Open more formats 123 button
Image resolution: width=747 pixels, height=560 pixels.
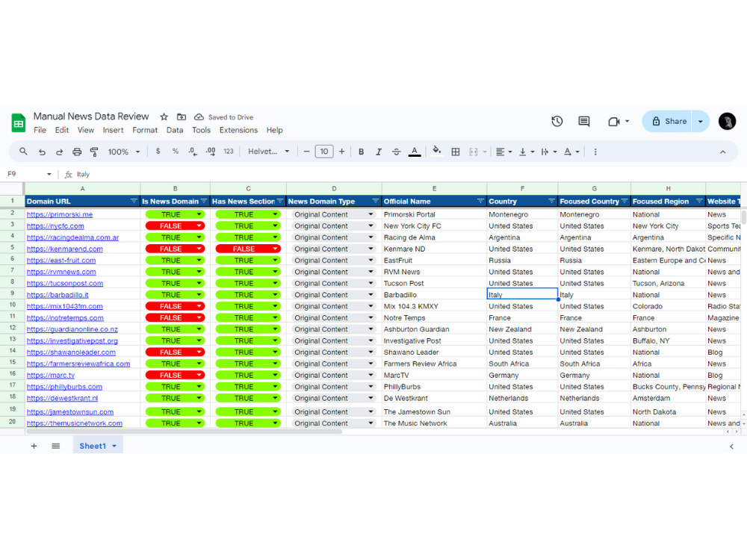pos(229,152)
